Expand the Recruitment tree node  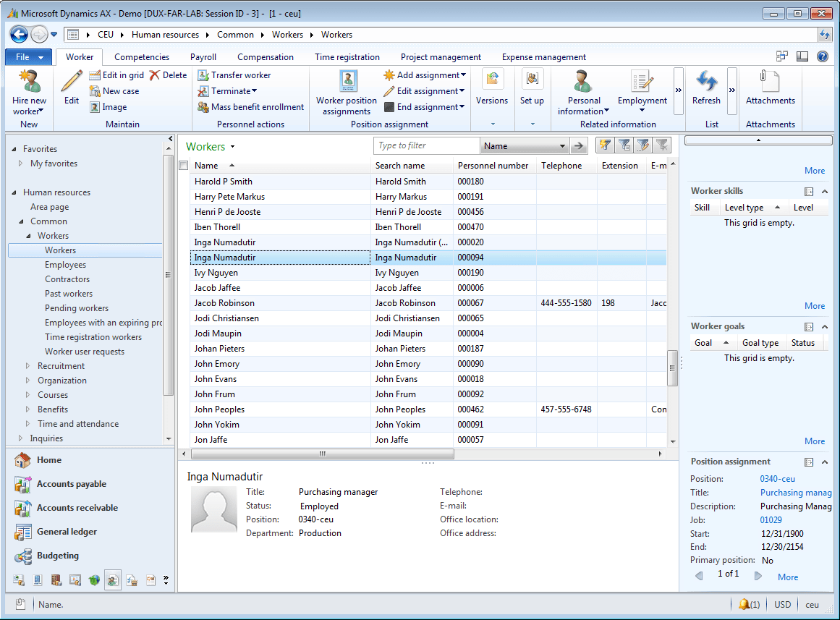[x=28, y=366]
